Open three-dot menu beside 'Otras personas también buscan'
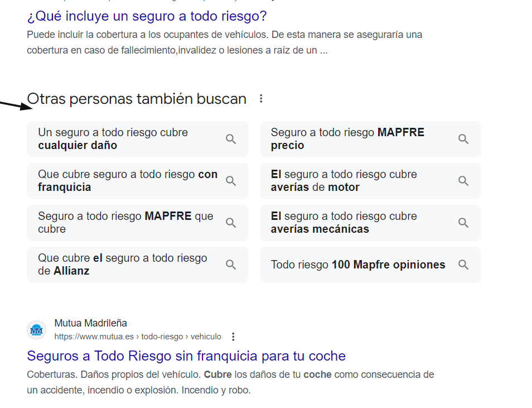This screenshot has width=532, height=408. (261, 99)
